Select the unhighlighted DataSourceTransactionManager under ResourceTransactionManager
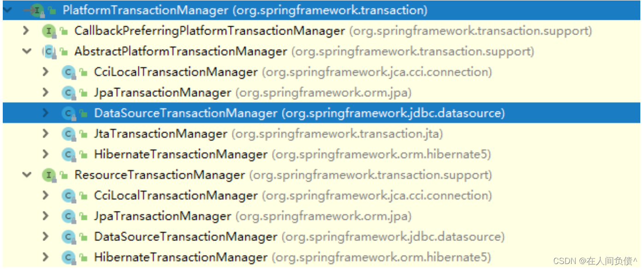Image resolution: width=644 pixels, height=270 pixels. (x=185, y=237)
